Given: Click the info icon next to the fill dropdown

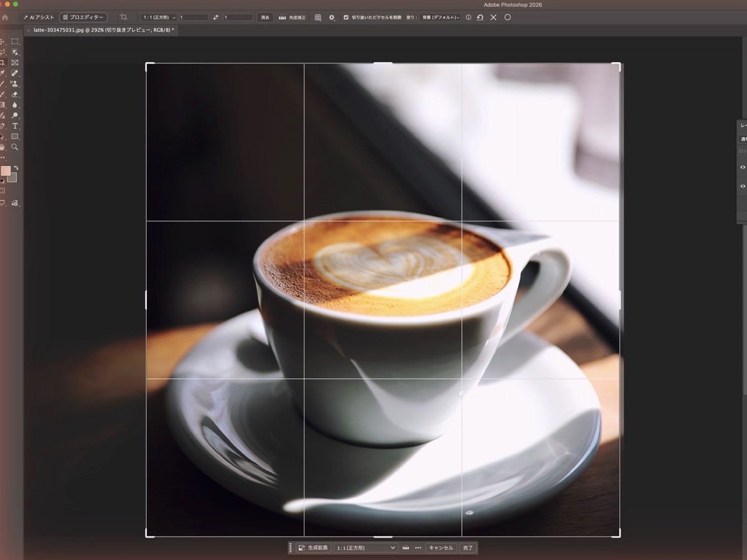Looking at the screenshot, I should click(x=468, y=17).
